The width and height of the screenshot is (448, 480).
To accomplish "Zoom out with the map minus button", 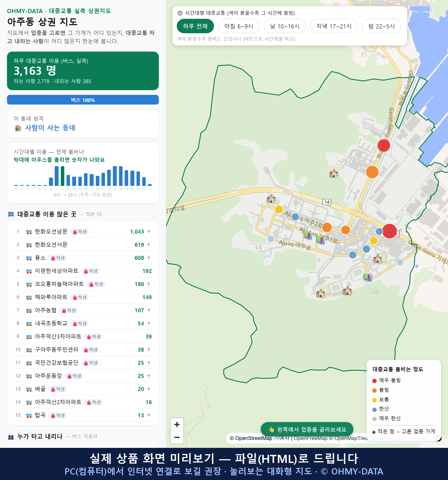I will [177, 437].
